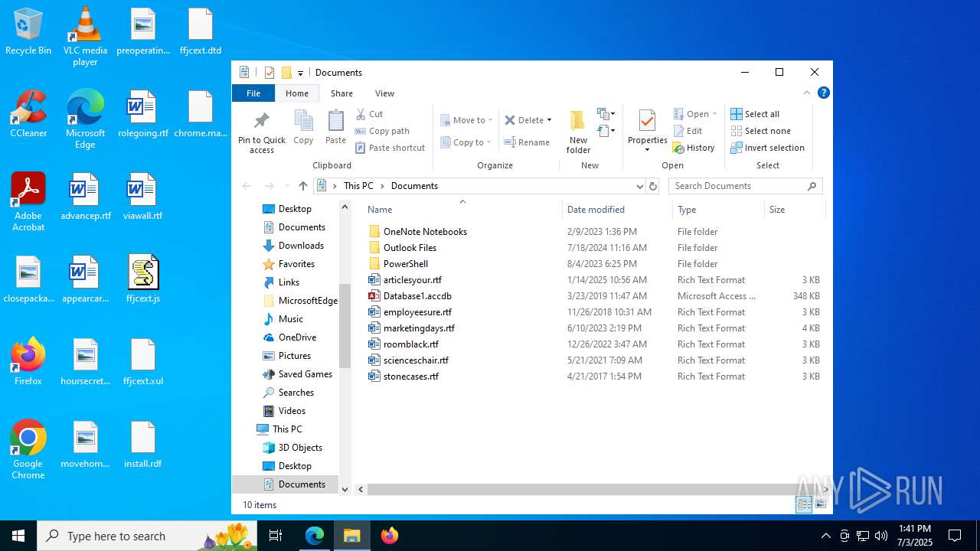Select 3D Objects in navigation pane
This screenshot has width=980, height=551.
point(300,448)
